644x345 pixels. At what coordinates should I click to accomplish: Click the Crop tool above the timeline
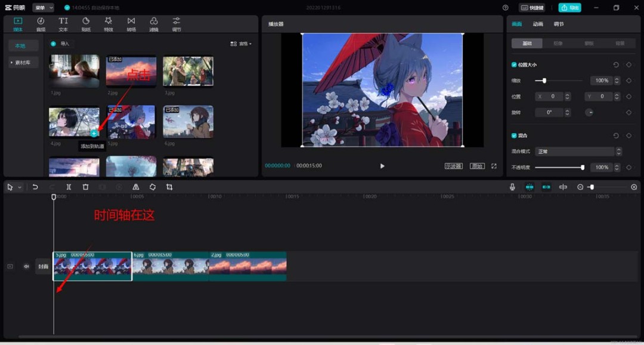tap(169, 187)
